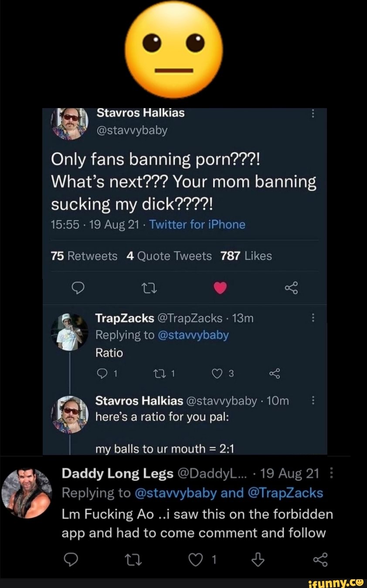Open Daddy Long Legs profile picture
The height and width of the screenshot is (588, 367).
tap(27, 493)
